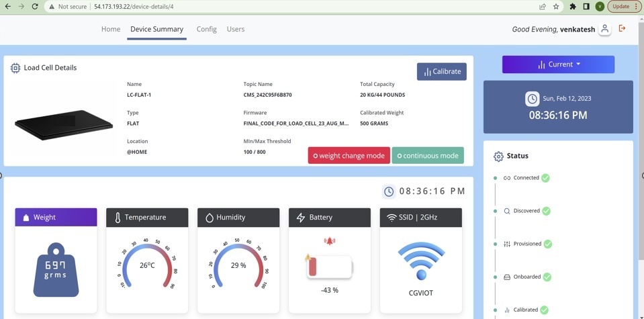
Task: Go to the Users tab
Action: click(236, 30)
